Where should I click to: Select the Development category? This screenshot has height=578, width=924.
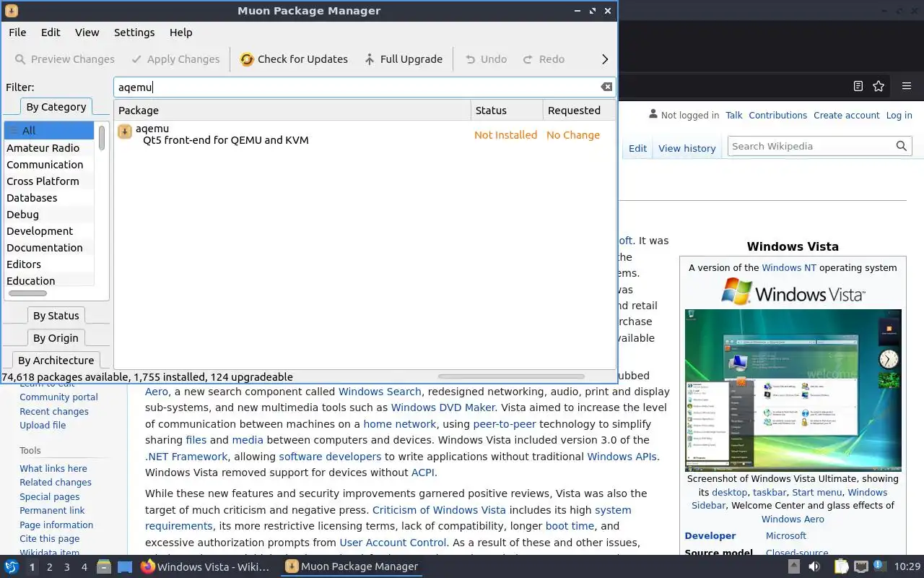(49, 231)
